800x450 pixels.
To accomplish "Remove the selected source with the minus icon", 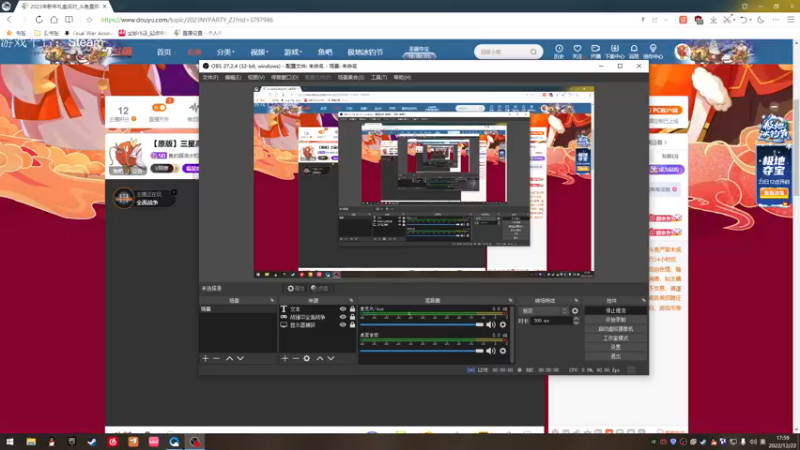I will (x=295, y=359).
